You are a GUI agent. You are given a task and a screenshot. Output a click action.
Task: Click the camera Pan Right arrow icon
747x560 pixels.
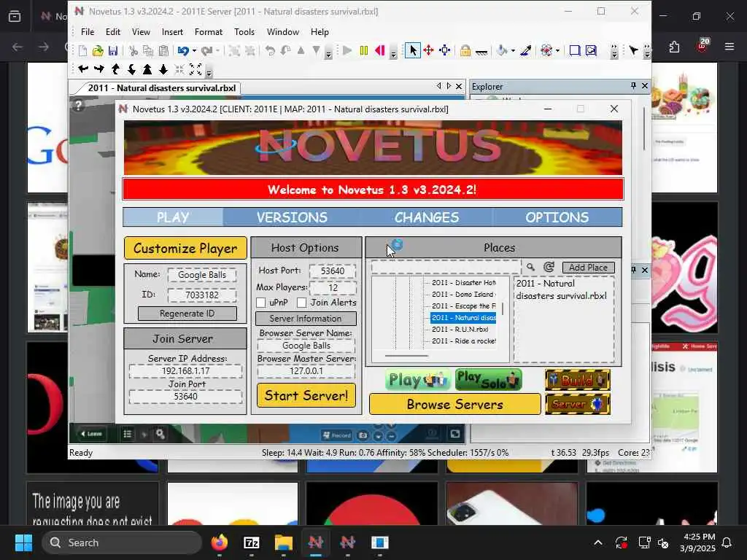pyautogui.click(x=99, y=69)
